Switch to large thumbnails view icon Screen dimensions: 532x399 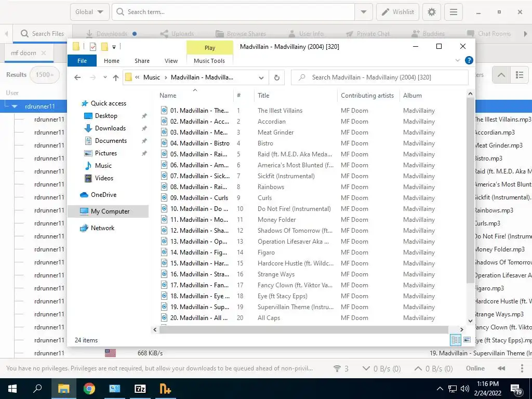467,340
